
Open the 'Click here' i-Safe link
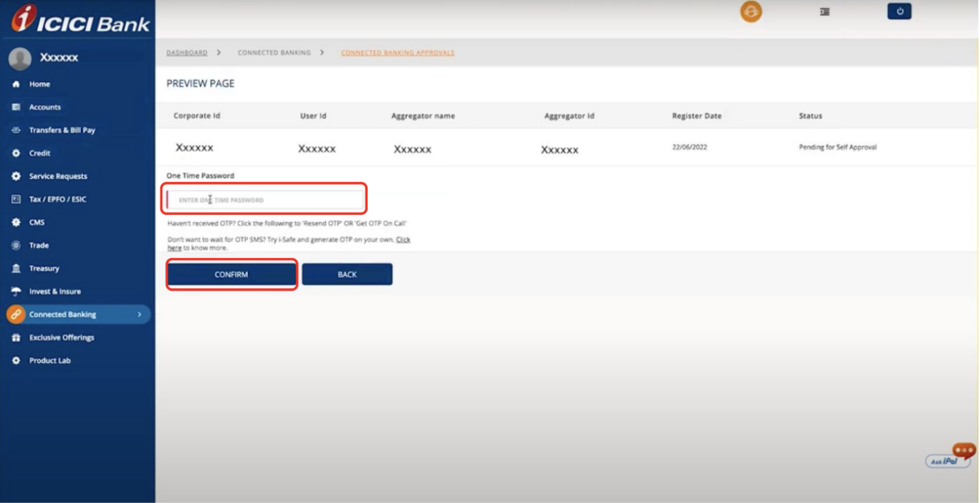click(402, 240)
